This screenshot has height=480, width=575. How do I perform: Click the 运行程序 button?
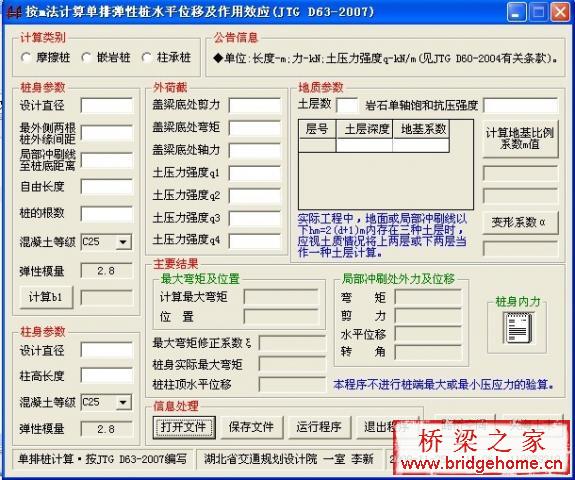pos(319,427)
